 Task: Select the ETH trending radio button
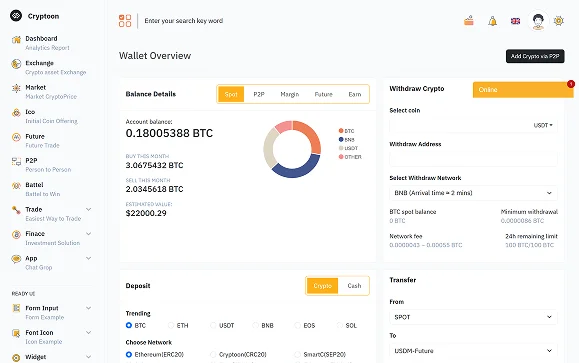pyautogui.click(x=171, y=325)
